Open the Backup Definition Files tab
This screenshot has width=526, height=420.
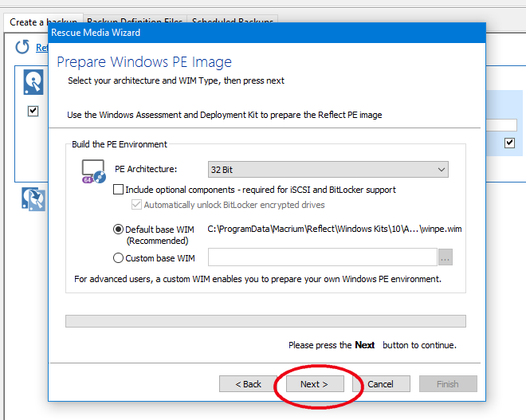[134, 22]
